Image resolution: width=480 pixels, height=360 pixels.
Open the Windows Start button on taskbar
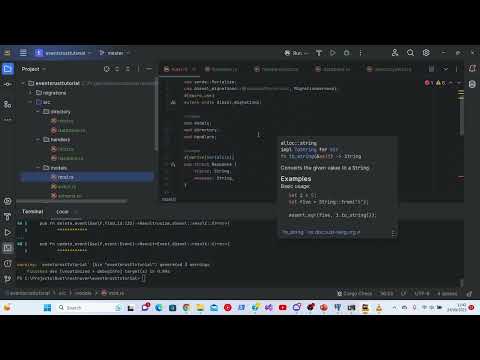(x=47, y=307)
